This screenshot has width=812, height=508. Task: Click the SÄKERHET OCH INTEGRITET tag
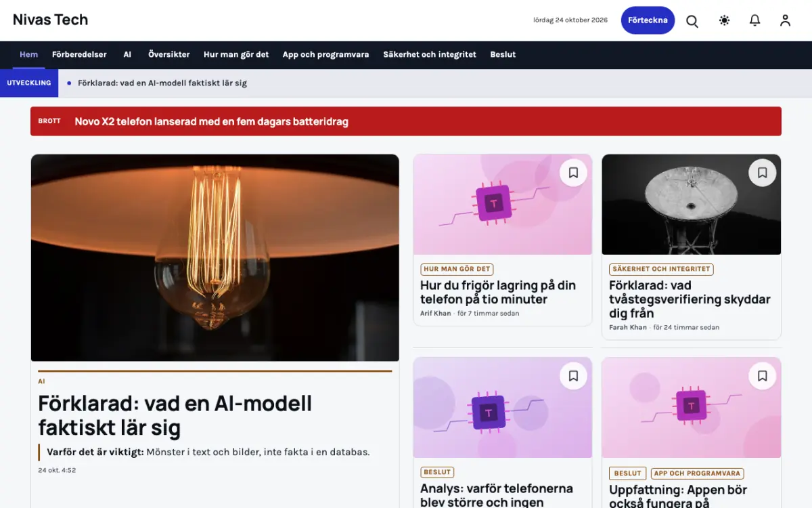tap(661, 269)
